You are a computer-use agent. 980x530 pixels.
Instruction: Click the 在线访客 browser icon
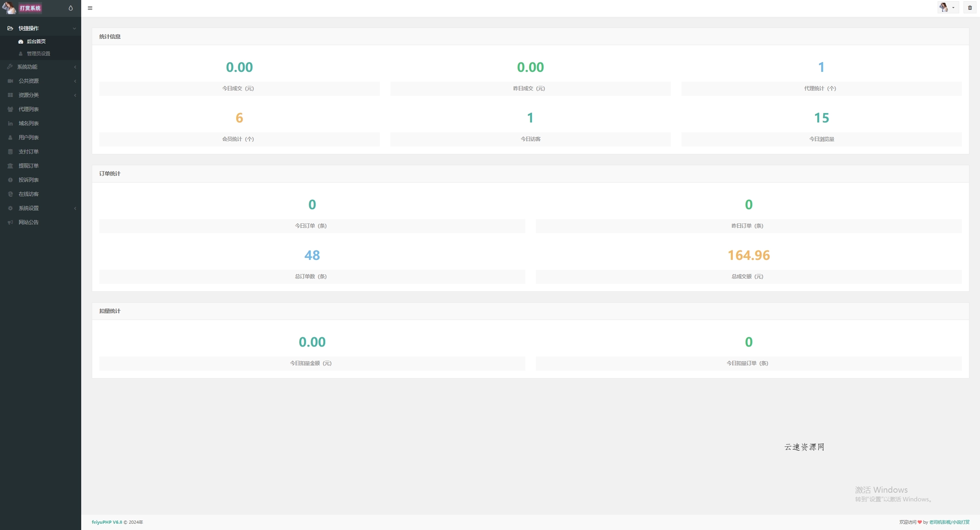10,194
